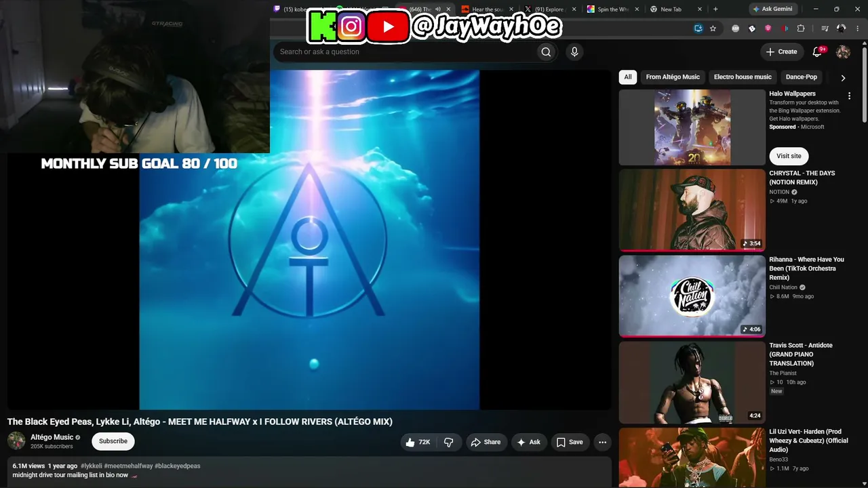Click the #blackeyedpeas hashtag
Viewport: 868px width, 488px height.
178,466
